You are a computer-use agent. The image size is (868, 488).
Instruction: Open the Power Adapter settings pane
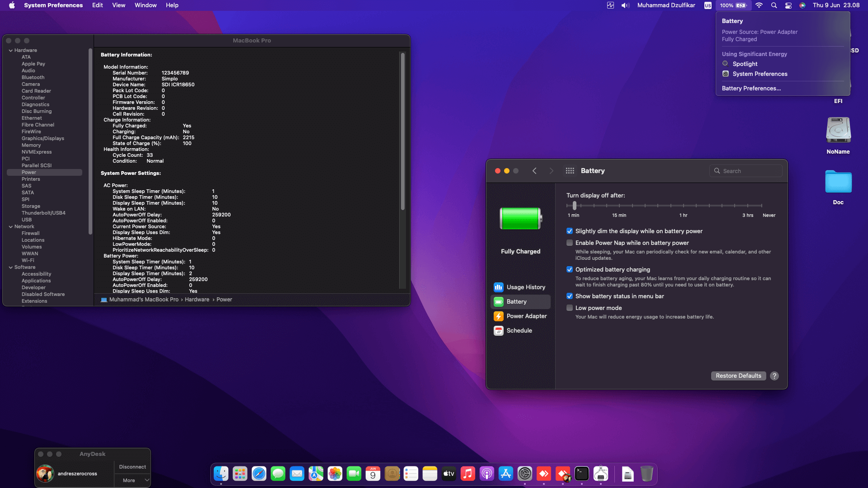(x=520, y=316)
